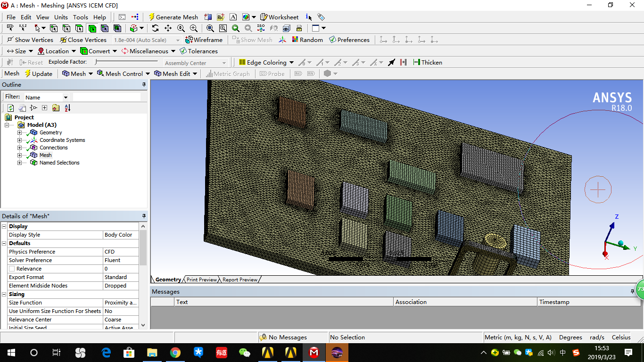Switch to the Print Preview tab
This screenshot has height=362, width=644.
pyautogui.click(x=201, y=280)
